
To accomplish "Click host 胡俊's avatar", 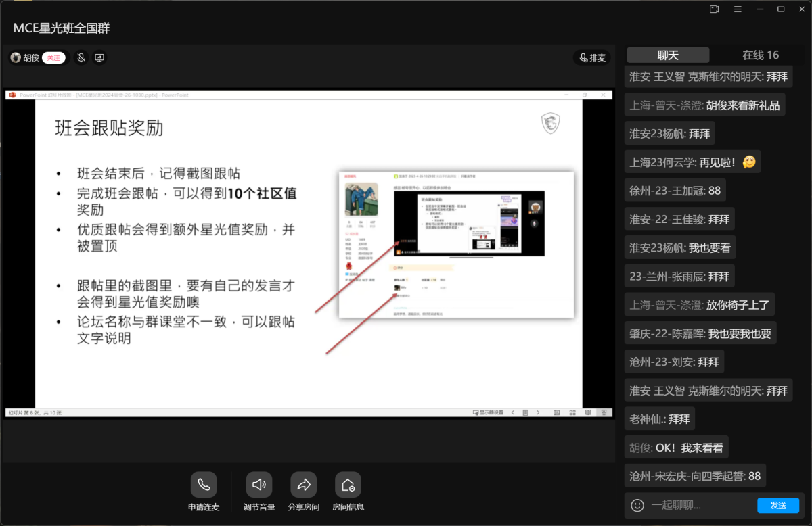I will coord(16,58).
